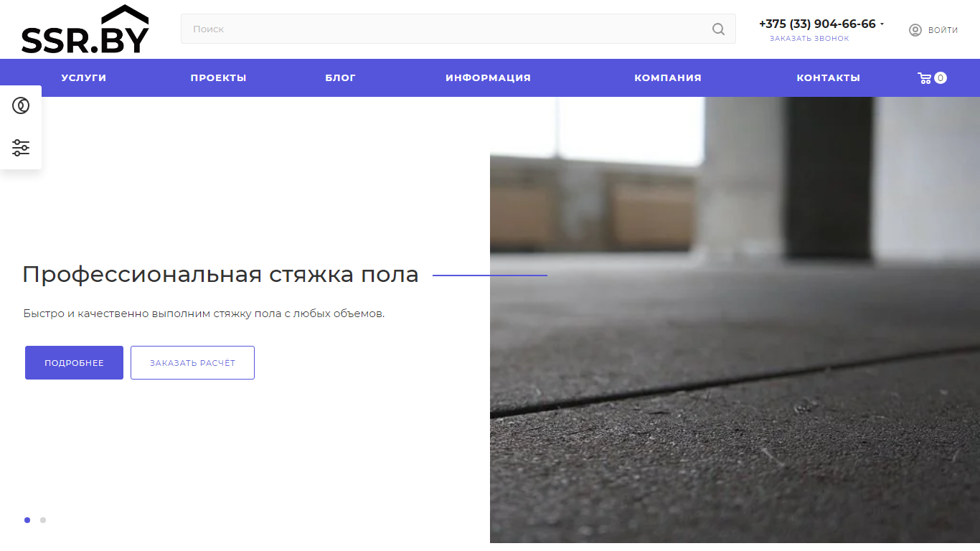Open the shopping cart icon

924,78
